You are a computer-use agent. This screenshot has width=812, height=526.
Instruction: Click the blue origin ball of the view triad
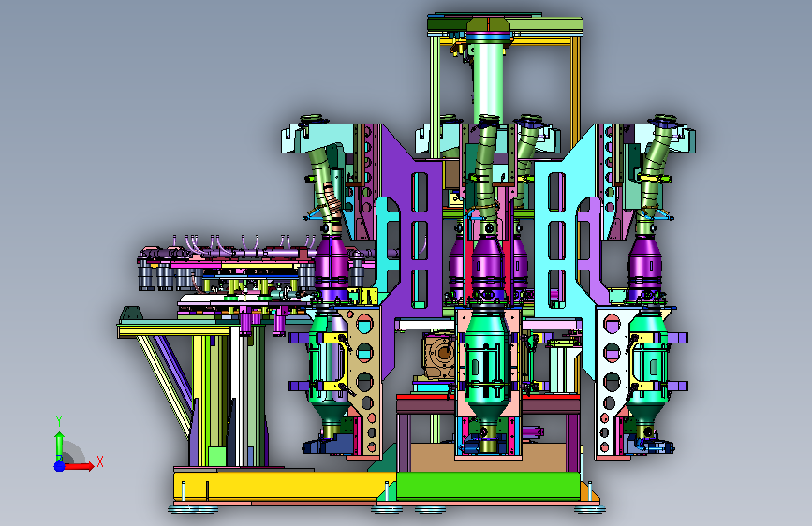[x=59, y=466]
